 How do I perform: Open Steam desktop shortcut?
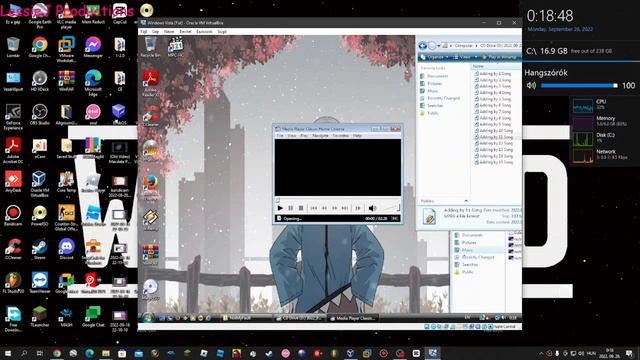(x=40, y=249)
